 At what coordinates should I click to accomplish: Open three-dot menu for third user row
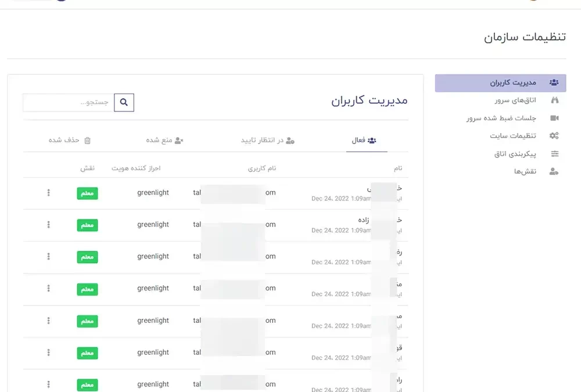pyautogui.click(x=49, y=257)
